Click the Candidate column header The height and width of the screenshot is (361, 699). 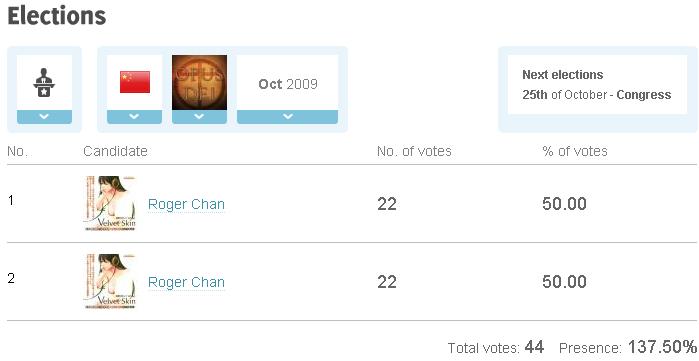[115, 151]
